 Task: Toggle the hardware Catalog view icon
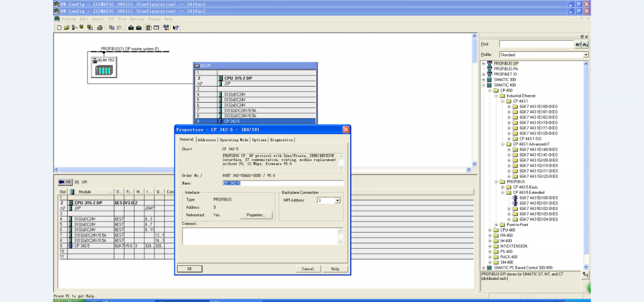click(149, 28)
